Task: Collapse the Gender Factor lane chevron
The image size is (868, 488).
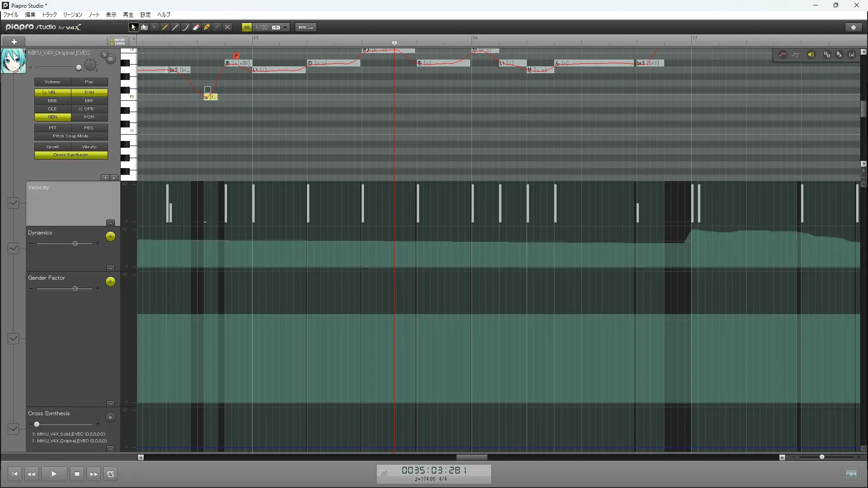Action: 13,338
